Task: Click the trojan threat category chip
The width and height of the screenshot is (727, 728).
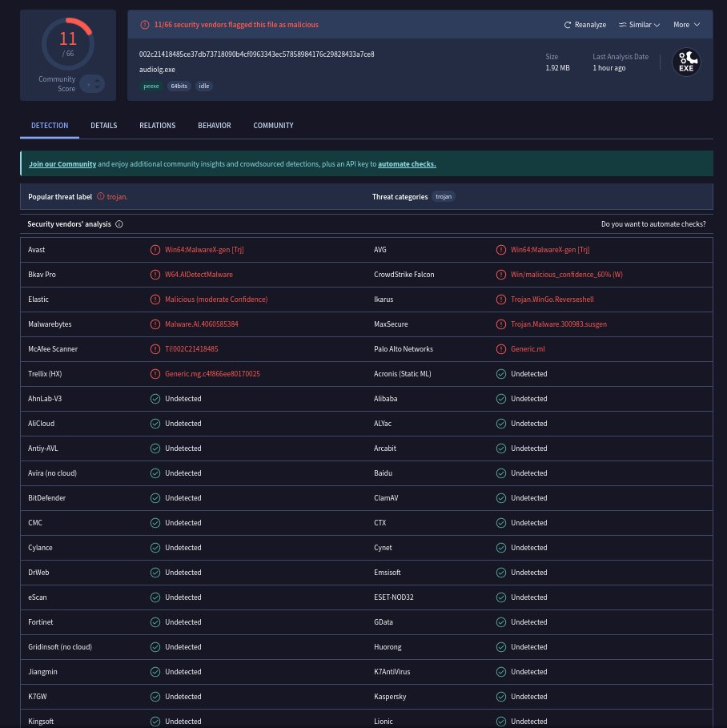Action: [x=444, y=196]
